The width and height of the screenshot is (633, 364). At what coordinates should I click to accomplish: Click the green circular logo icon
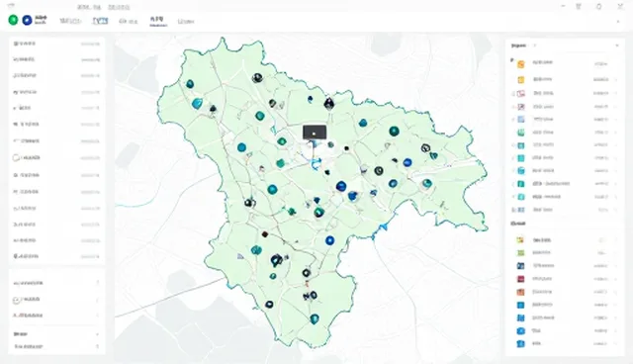tap(13, 20)
